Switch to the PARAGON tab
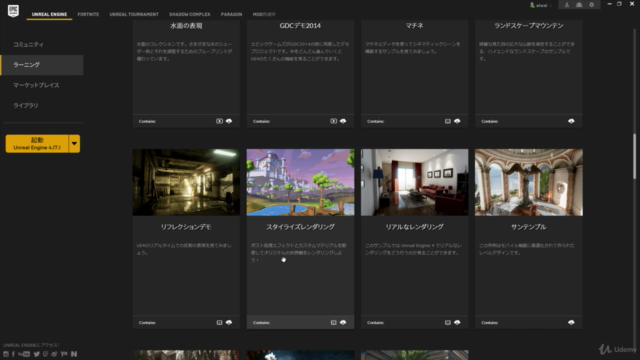This screenshot has width=640, height=360. tap(231, 14)
